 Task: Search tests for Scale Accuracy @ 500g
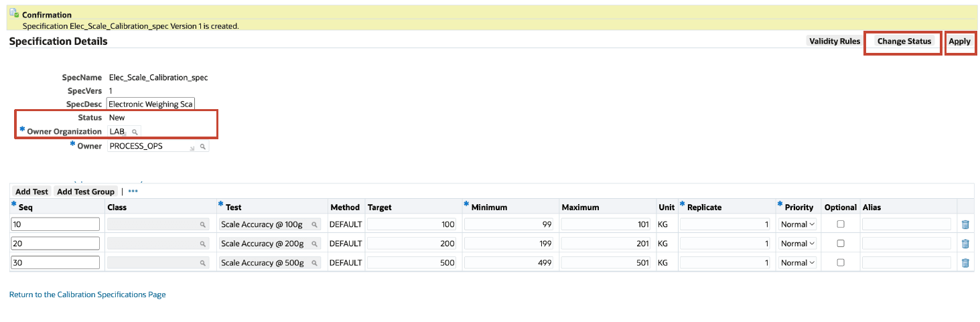click(x=315, y=263)
